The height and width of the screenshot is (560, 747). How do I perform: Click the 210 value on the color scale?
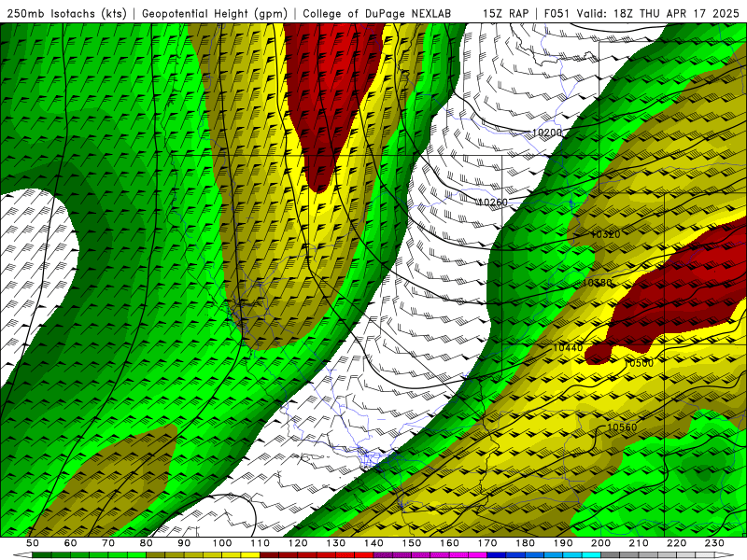(x=639, y=543)
